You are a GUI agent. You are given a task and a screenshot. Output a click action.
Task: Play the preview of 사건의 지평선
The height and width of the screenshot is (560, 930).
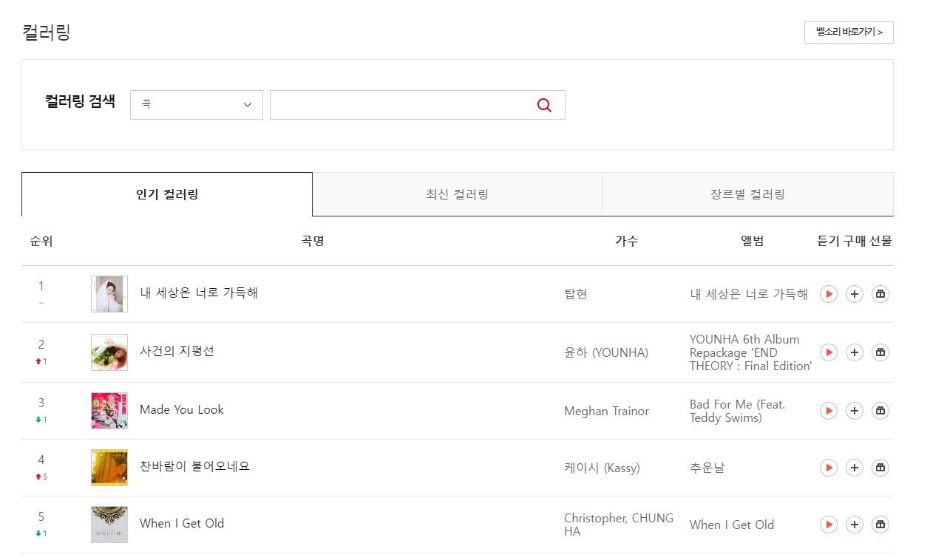(x=828, y=352)
